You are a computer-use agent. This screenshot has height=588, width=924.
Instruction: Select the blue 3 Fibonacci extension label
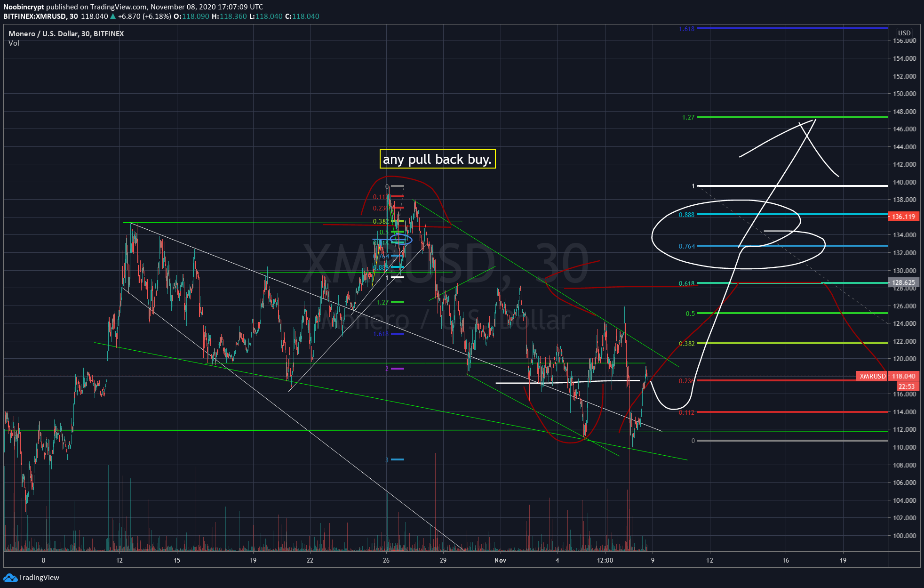(387, 460)
